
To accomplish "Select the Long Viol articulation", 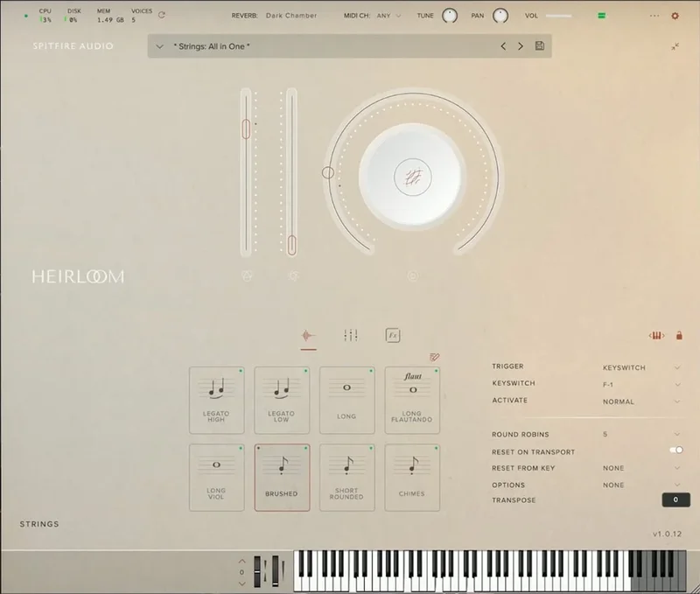I will point(216,478).
